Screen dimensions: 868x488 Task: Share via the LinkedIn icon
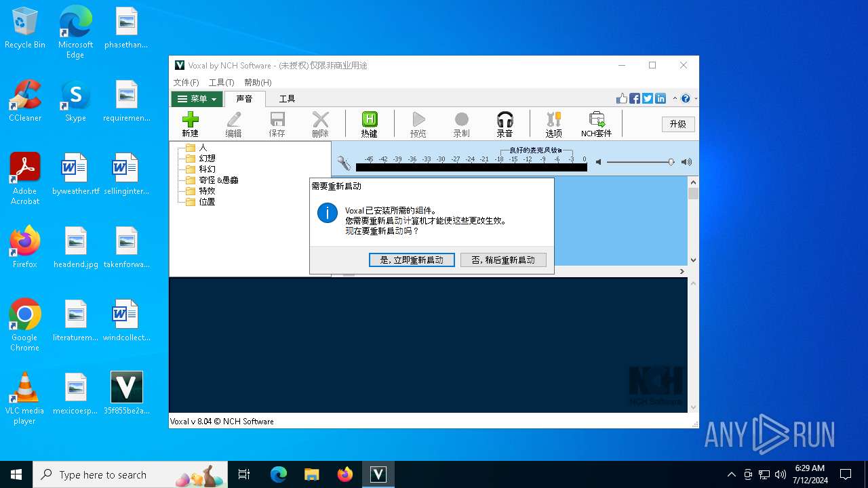pos(660,98)
